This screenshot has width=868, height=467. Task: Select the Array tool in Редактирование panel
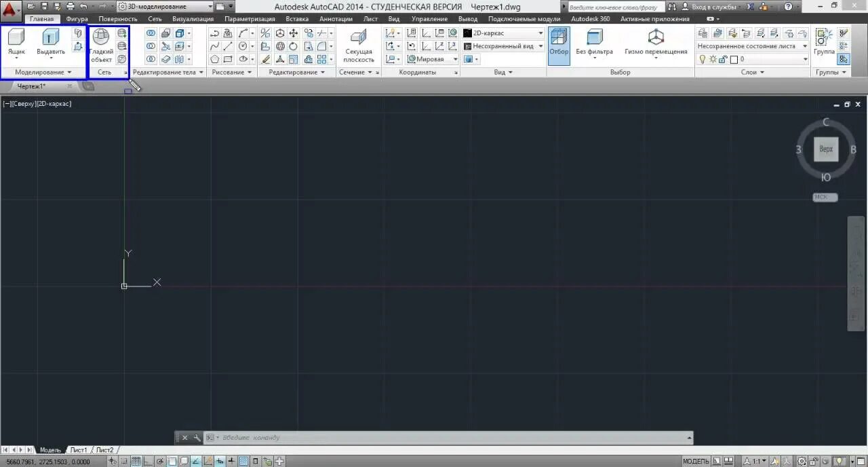click(x=321, y=59)
